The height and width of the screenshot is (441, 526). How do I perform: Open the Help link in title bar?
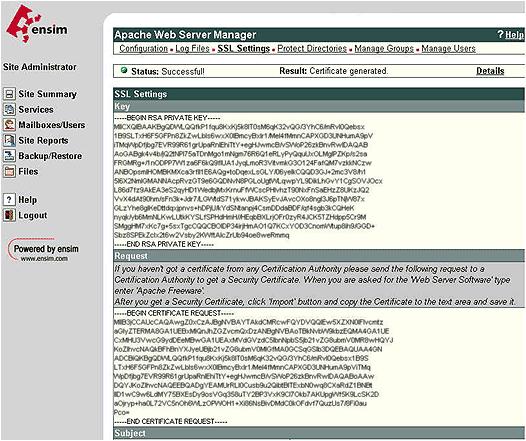(x=514, y=35)
